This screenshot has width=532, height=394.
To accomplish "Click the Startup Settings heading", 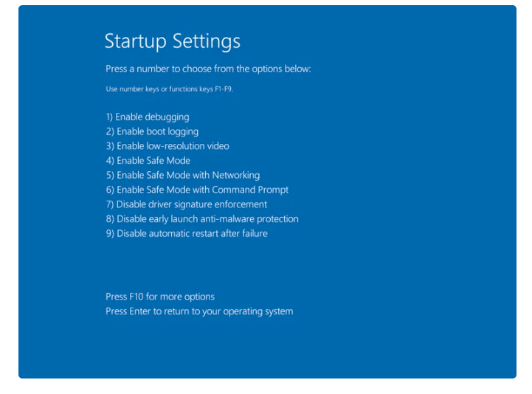I will point(173,41).
